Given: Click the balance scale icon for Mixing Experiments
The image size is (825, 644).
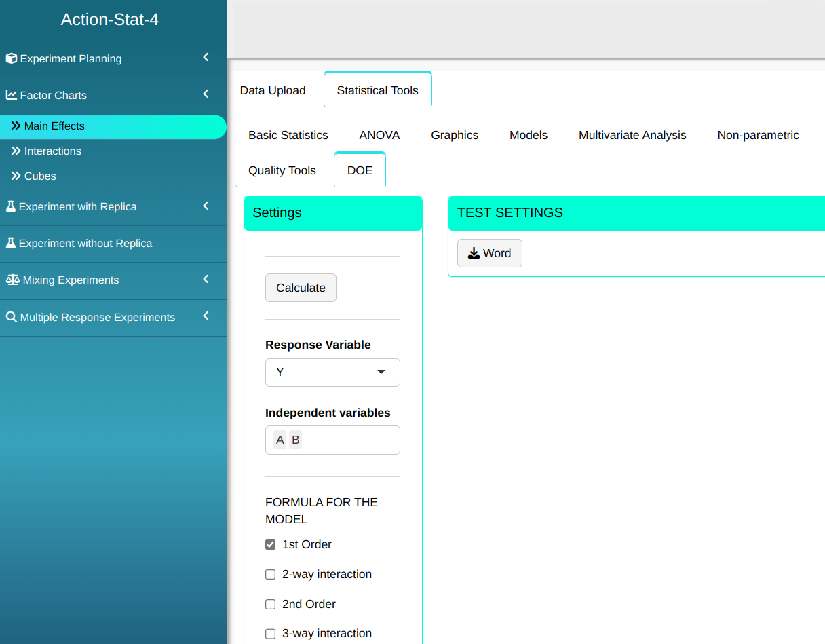Looking at the screenshot, I should click(12, 280).
